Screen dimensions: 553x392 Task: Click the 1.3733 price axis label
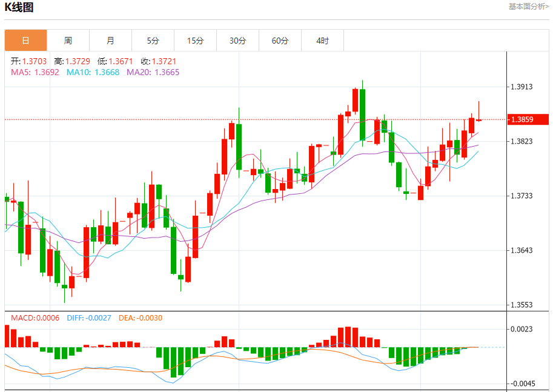tap(522, 196)
